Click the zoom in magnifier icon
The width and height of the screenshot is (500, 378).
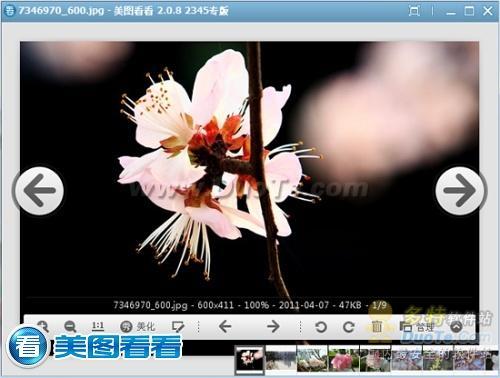43,326
